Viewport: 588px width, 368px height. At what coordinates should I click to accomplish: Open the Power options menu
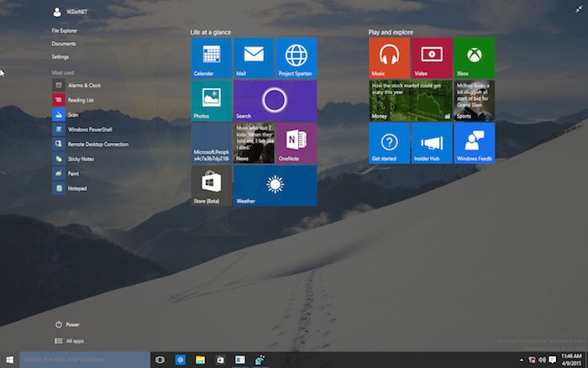(72, 324)
